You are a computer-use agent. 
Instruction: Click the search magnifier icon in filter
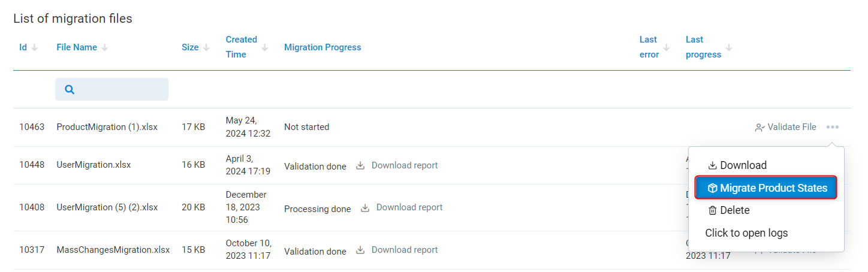pos(70,89)
